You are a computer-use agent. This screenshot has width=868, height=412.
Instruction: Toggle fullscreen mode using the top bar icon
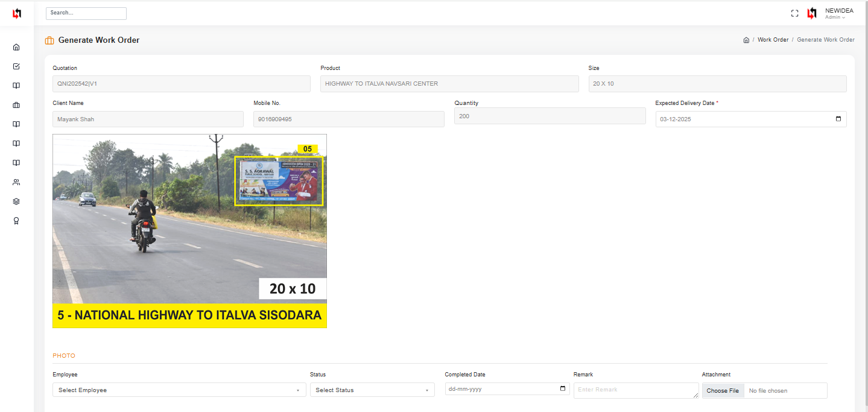(794, 13)
